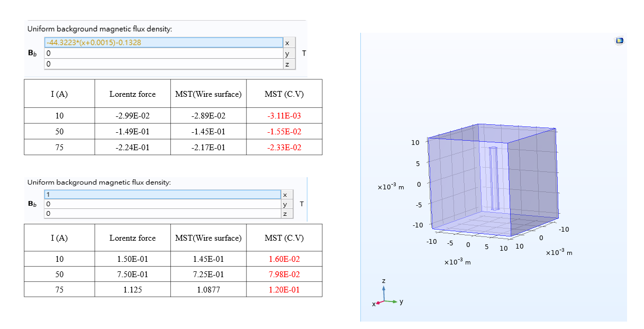Screen dimensions: 644x329
Task: Click the field containing -44.3223*(x+0.0015)-0.1328
Action: [x=164, y=43]
